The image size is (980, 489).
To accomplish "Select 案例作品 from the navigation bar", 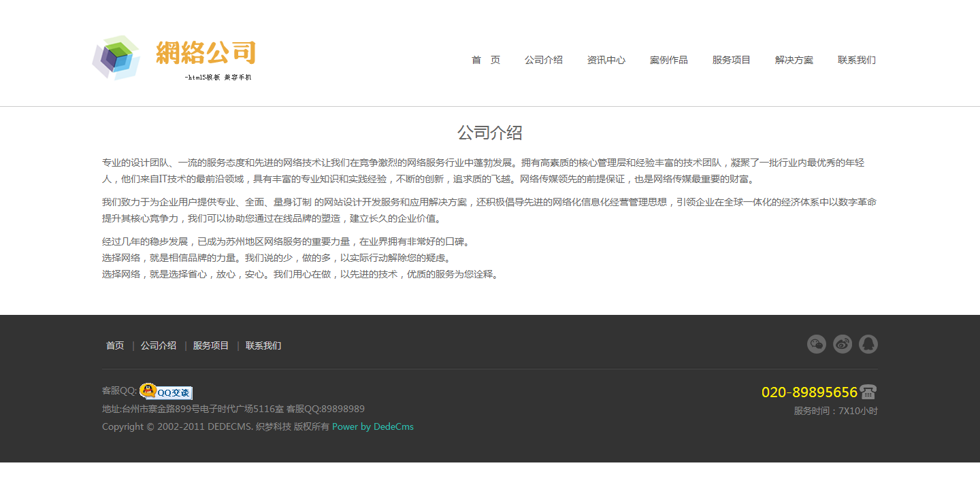I will pyautogui.click(x=668, y=60).
